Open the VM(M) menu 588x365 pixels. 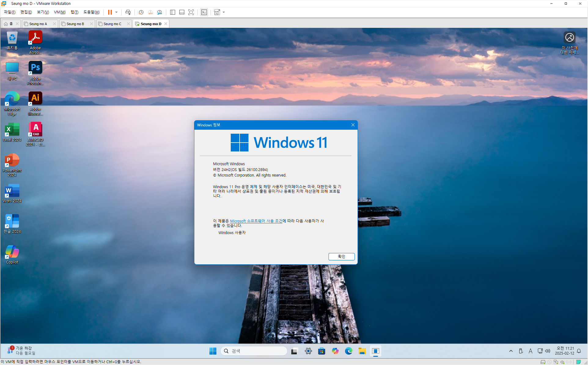pos(60,12)
